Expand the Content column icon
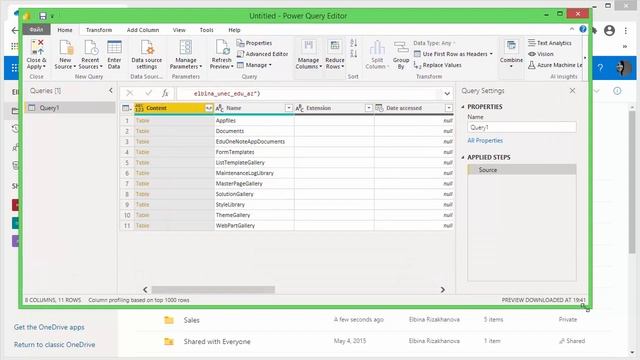 coord(209,108)
